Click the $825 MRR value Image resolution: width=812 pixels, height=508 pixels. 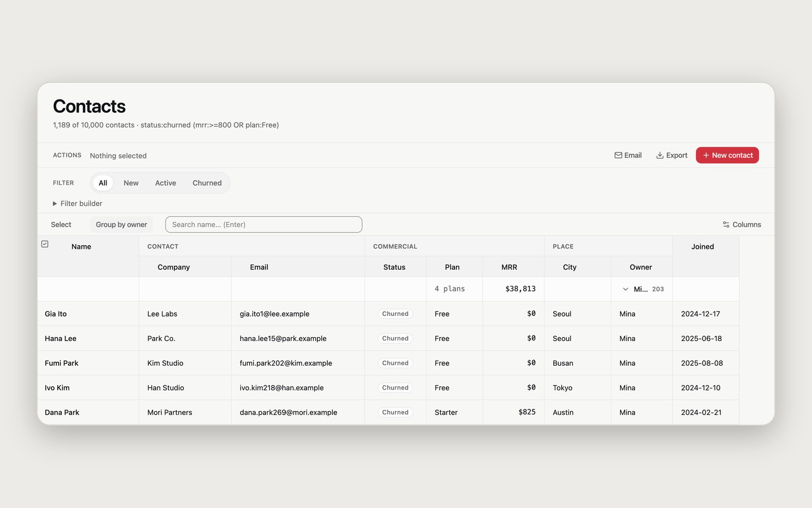[x=527, y=412]
